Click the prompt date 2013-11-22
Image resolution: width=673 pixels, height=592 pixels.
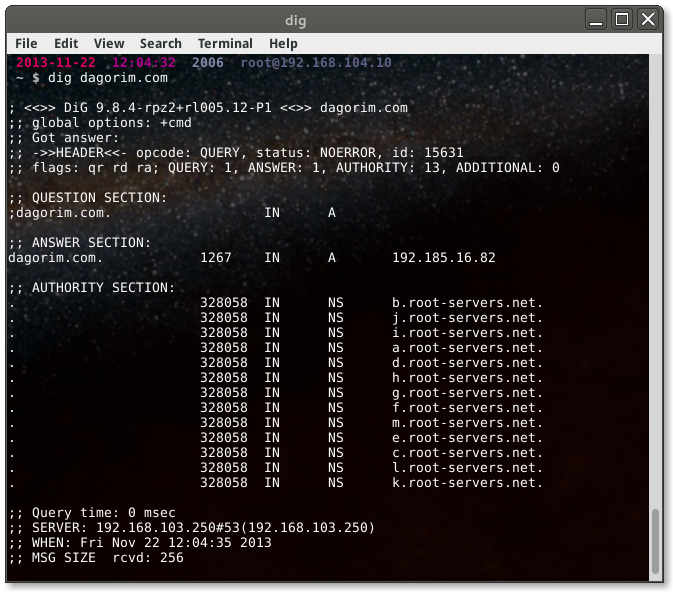pyautogui.click(x=56, y=63)
